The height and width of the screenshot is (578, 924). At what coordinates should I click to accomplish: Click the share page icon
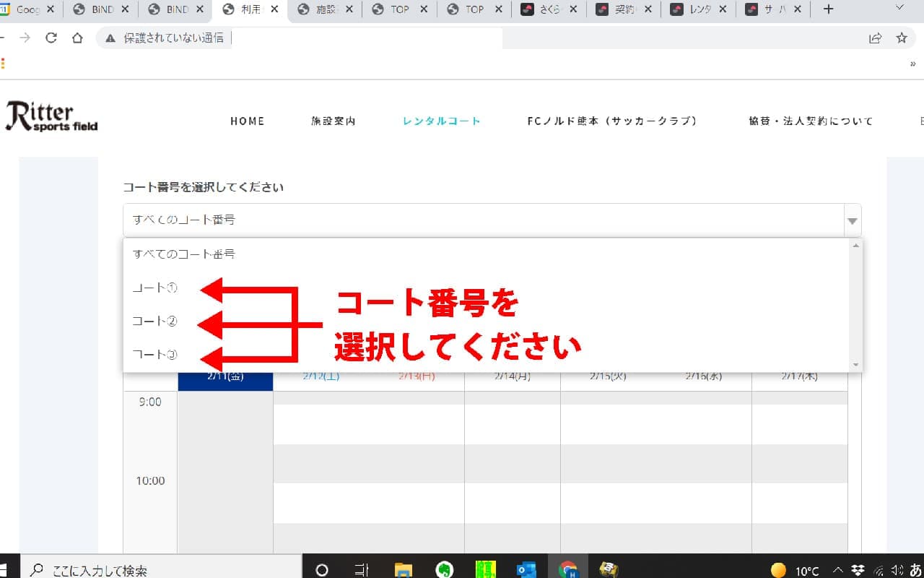click(875, 38)
